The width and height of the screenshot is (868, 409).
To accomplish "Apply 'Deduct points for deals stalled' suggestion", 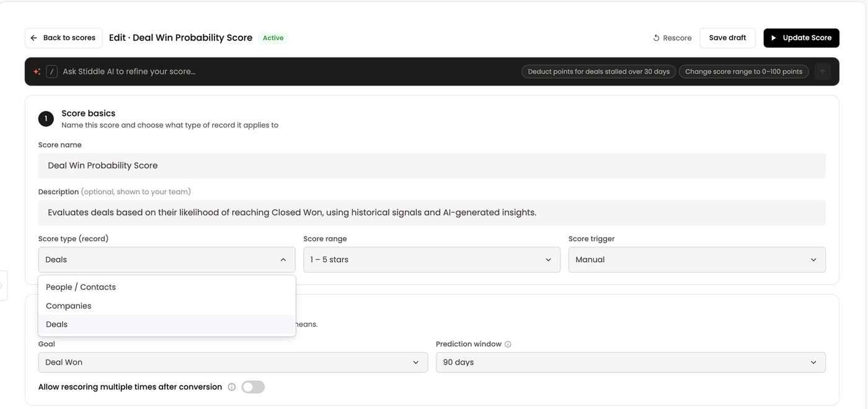I will coord(598,71).
